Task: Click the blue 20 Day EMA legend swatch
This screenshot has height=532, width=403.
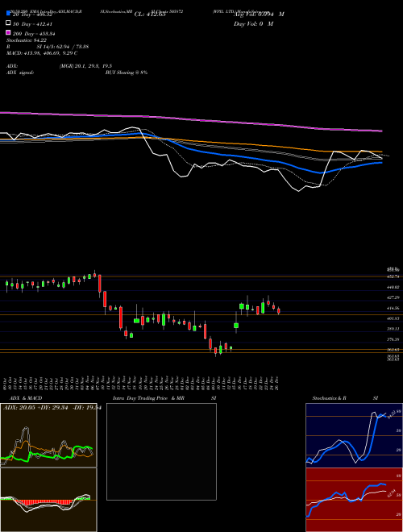Action: (8, 13)
